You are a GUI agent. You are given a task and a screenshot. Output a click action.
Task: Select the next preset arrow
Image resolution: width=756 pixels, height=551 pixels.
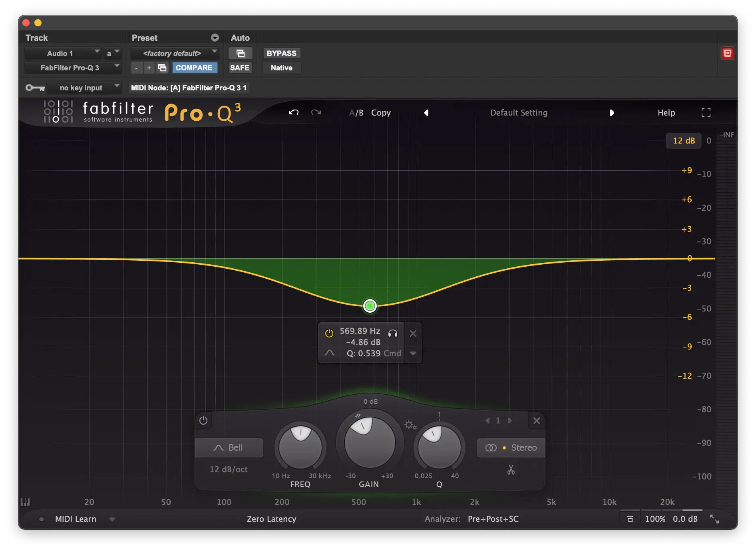[612, 113]
